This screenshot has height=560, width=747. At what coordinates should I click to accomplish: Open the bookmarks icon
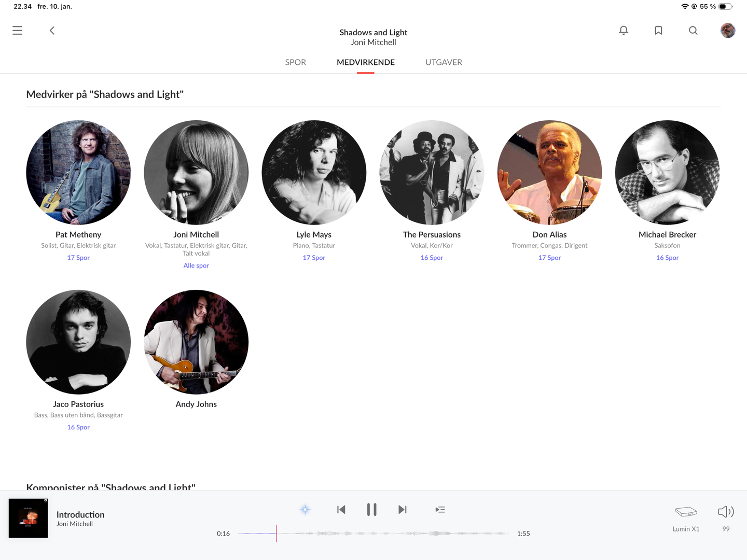point(658,31)
